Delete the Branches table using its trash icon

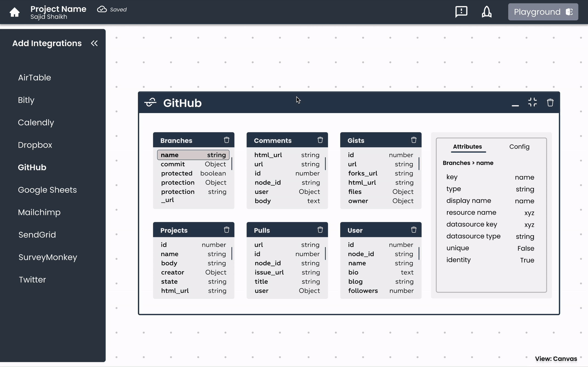[x=227, y=140]
